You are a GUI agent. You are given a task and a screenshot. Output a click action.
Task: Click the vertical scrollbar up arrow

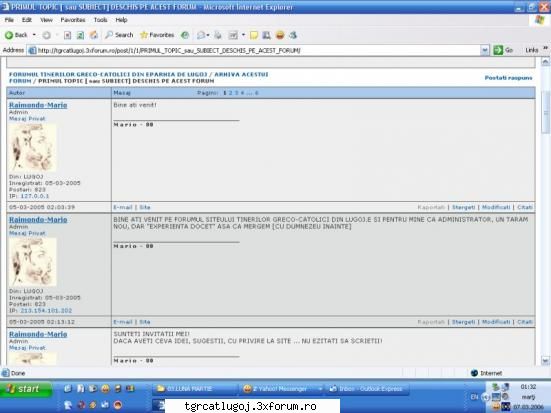coord(545,63)
